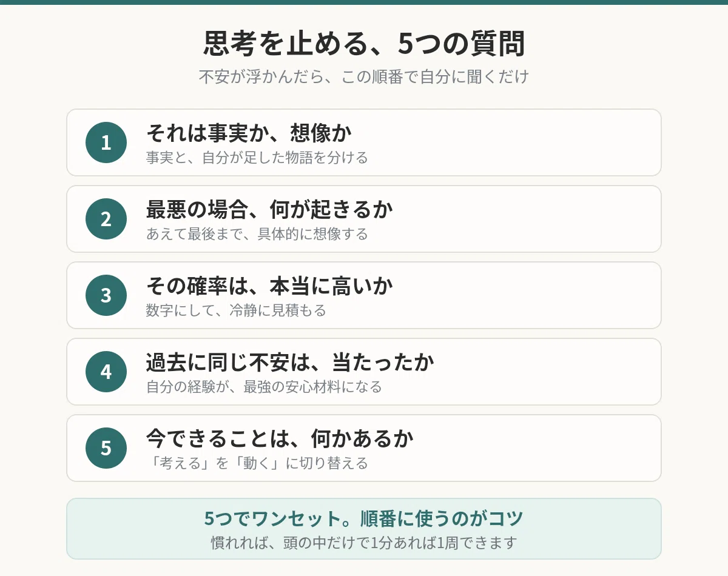Click the dark teal bar at the top

(x=364, y=2)
